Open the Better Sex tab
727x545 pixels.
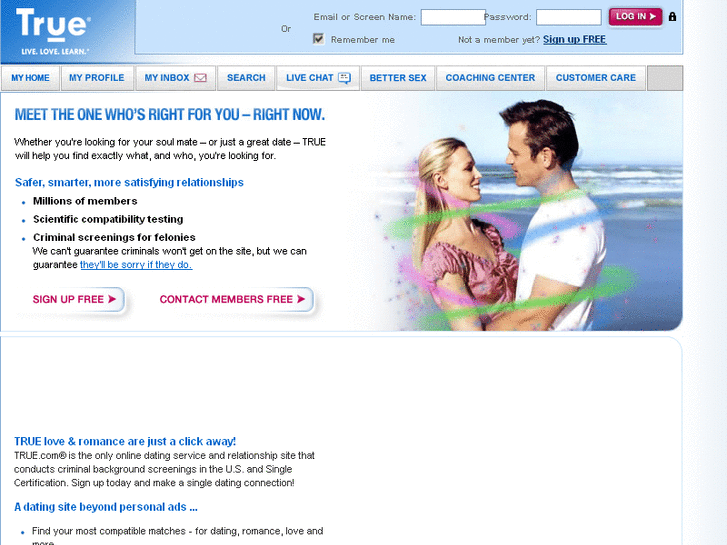pyautogui.click(x=398, y=78)
